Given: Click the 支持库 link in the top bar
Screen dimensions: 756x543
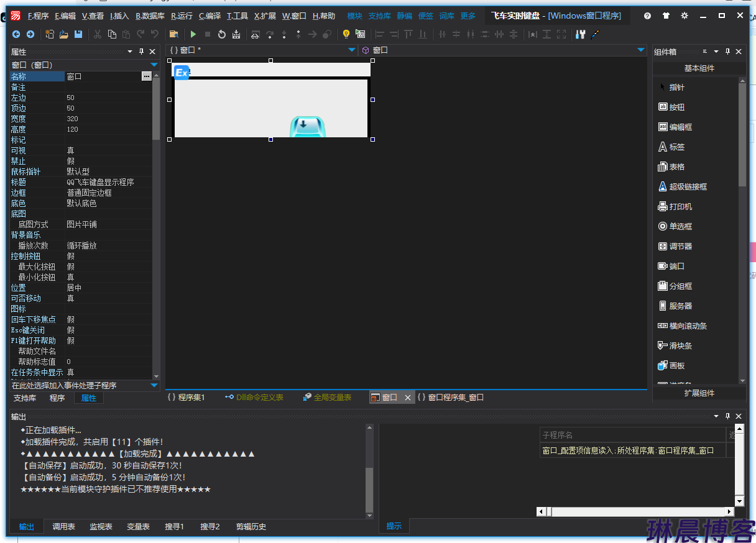Looking at the screenshot, I should pos(379,16).
